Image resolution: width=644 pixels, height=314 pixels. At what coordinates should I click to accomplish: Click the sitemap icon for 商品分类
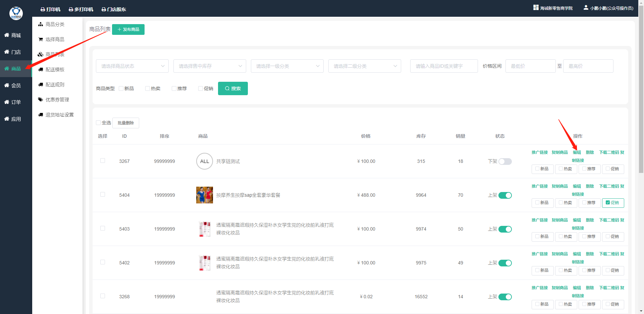pos(41,24)
